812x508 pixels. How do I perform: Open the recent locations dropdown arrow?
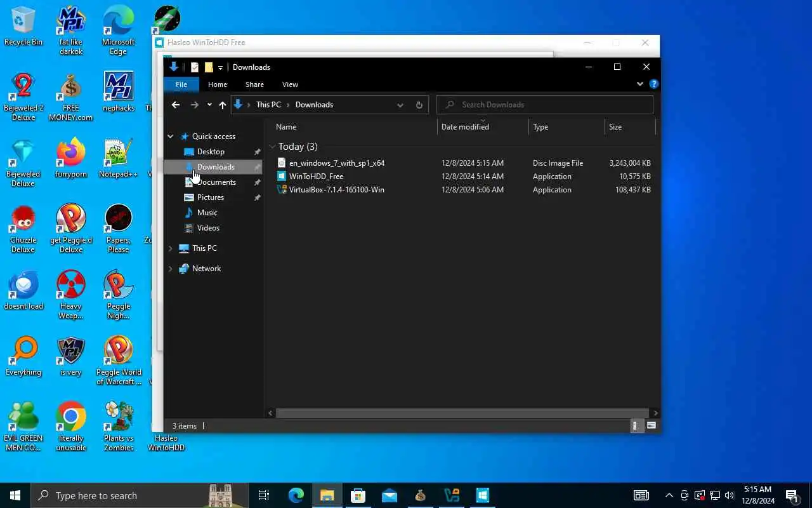[x=209, y=105]
